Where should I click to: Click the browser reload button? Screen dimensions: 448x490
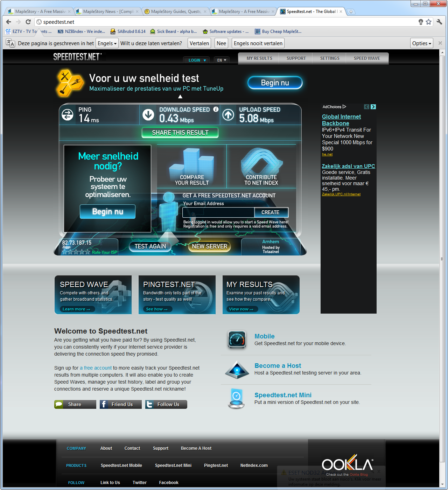tap(28, 22)
